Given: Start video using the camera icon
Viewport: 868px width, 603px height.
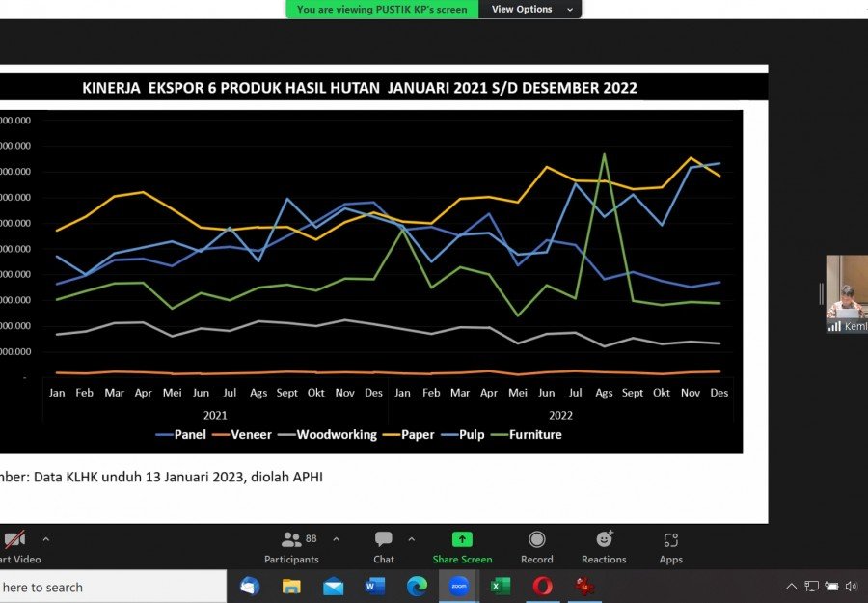Looking at the screenshot, I should click(14, 540).
